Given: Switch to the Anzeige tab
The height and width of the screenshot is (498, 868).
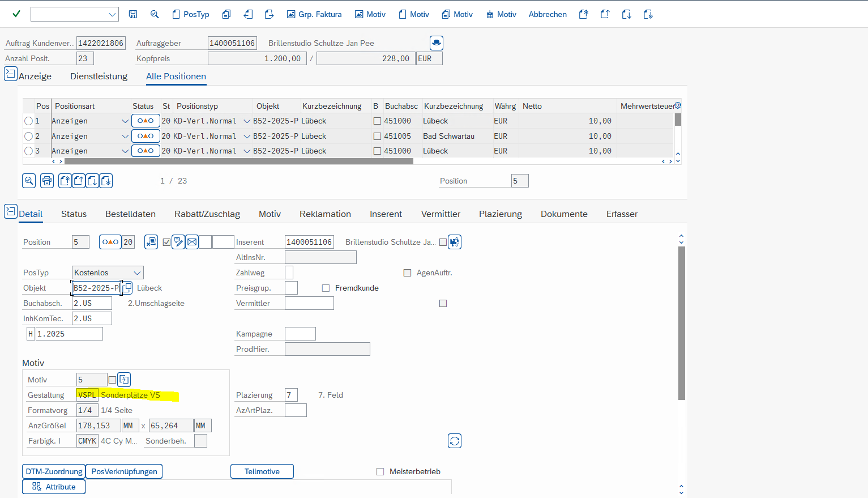Looking at the screenshot, I should [35, 76].
